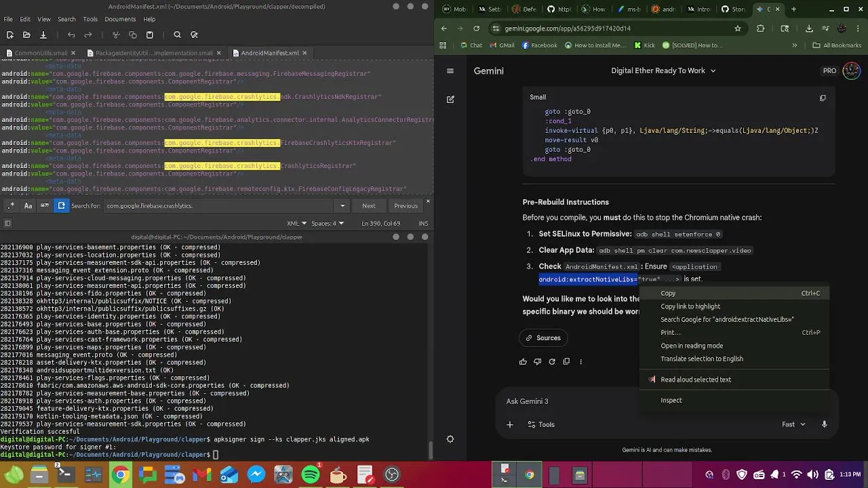Start a new Gemini chat icon
This screenshot has width=868, height=488.
[450, 99]
